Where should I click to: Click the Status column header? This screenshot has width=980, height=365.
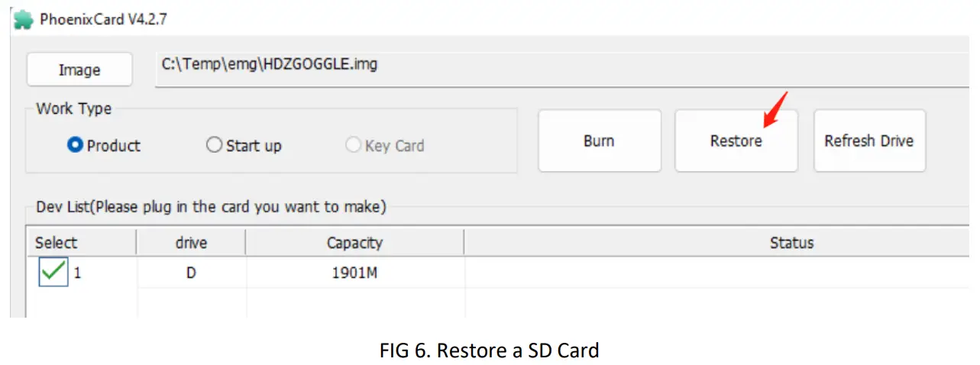tap(791, 243)
